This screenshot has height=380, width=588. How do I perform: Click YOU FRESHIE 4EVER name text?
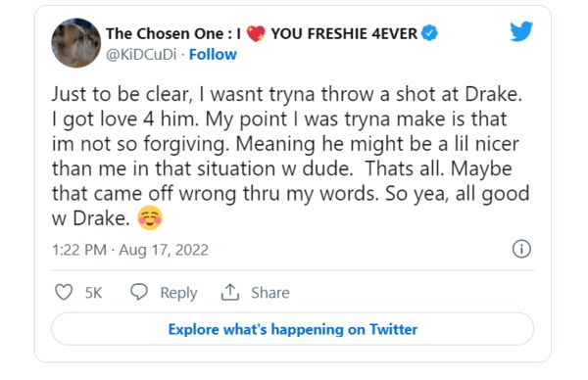coord(344,33)
